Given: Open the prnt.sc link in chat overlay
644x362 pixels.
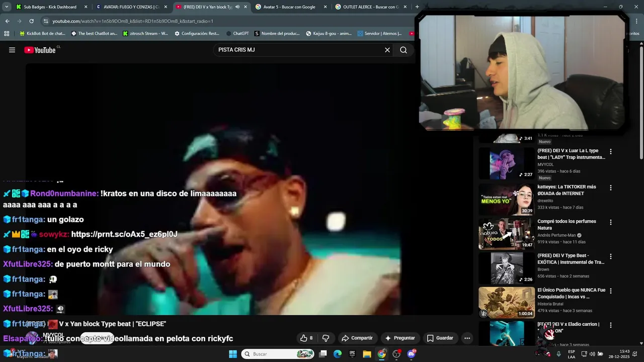Looking at the screenshot, I should 124,234.
